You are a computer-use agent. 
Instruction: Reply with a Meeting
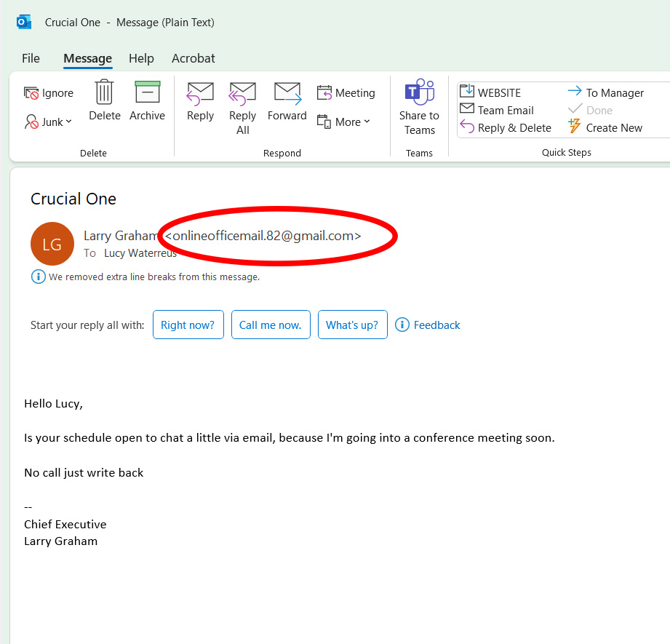pos(346,92)
